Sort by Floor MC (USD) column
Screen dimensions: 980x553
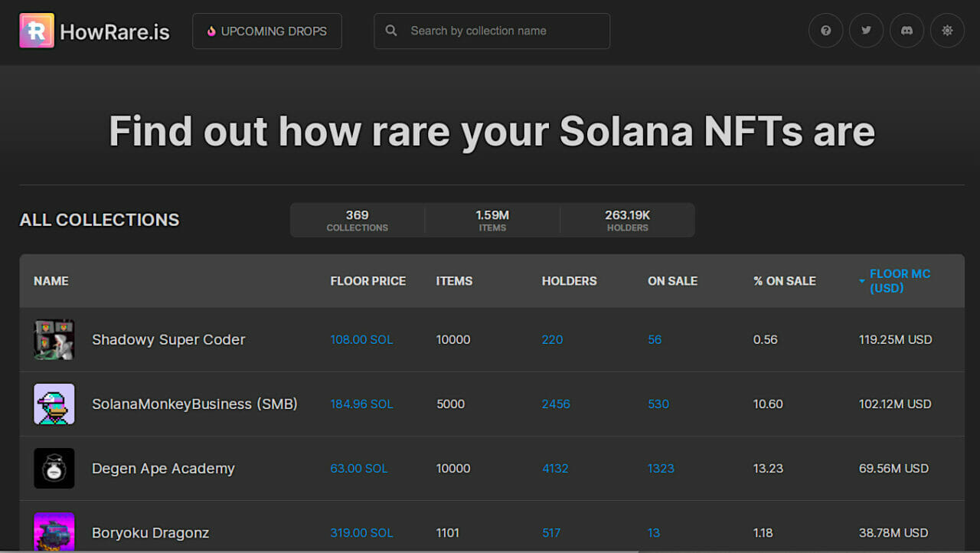pyautogui.click(x=900, y=281)
